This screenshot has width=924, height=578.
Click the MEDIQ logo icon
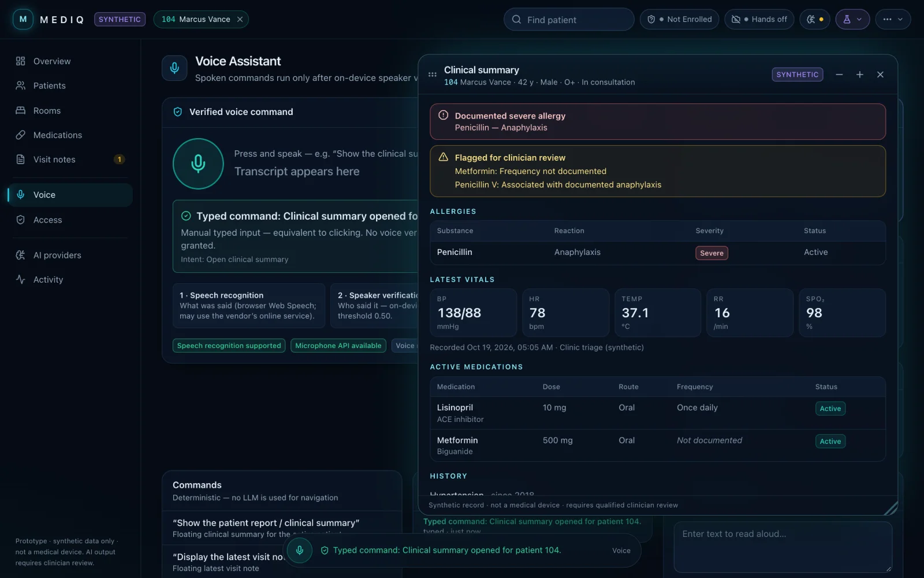point(23,19)
